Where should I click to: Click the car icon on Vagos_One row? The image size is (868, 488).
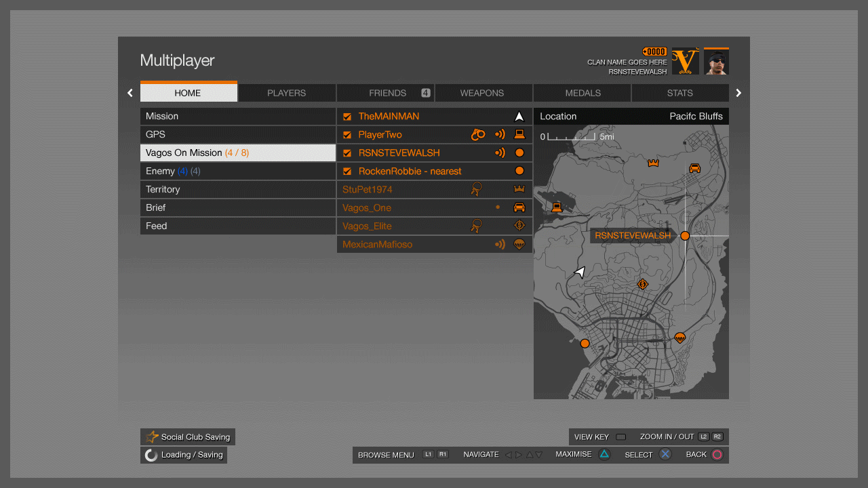click(x=519, y=207)
